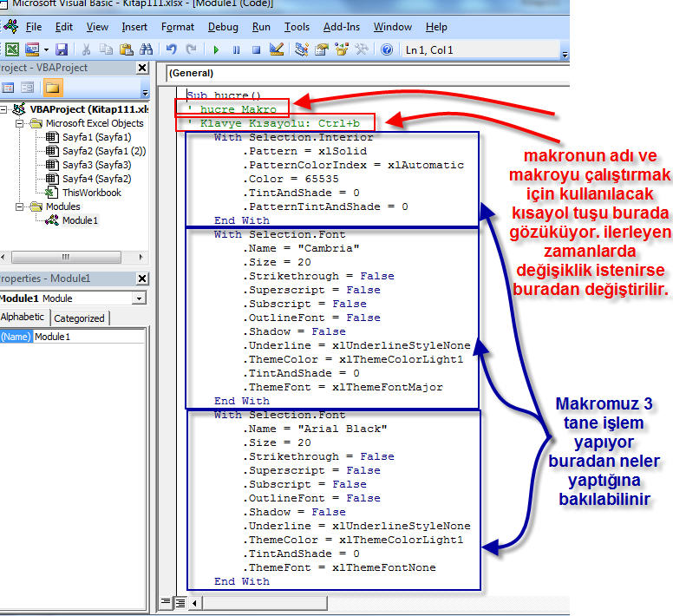The width and height of the screenshot is (673, 616).
Task: Click Toggle Folders button in Project panel
Action: 53,88
